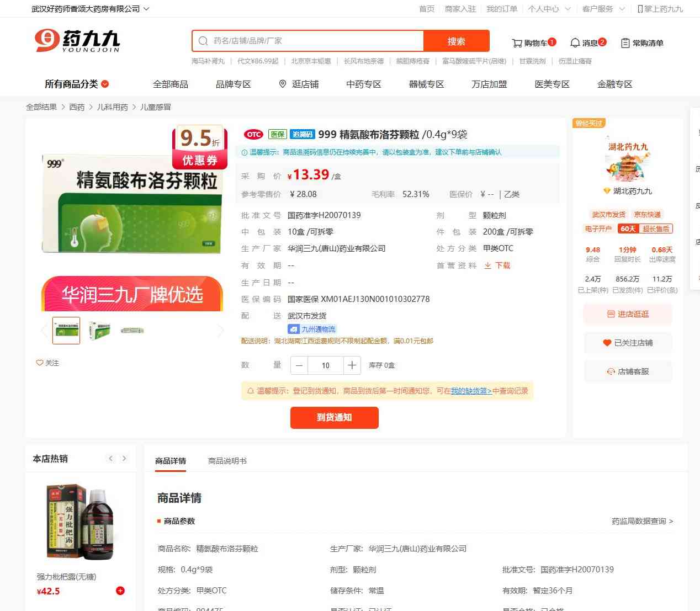Screen dimensions: 700x611
Task: Click the 九州通物流 logistics badge
Action: (x=312, y=329)
